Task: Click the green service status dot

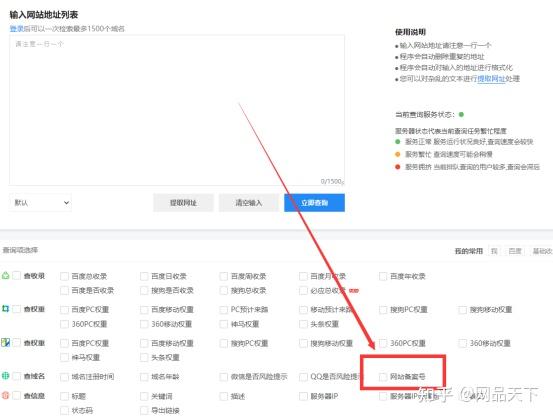Action: coord(461,114)
